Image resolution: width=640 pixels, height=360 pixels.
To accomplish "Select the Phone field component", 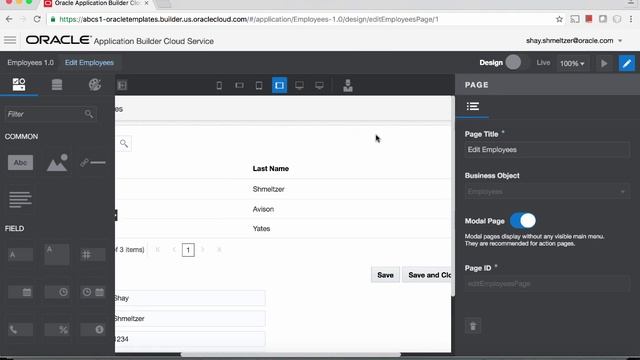I will [x=20, y=329].
